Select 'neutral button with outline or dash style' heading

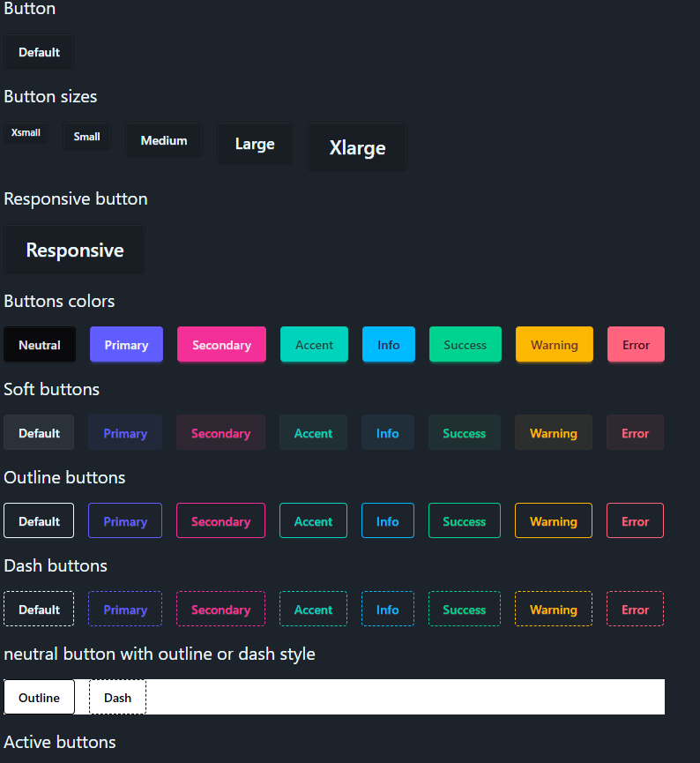click(x=160, y=654)
